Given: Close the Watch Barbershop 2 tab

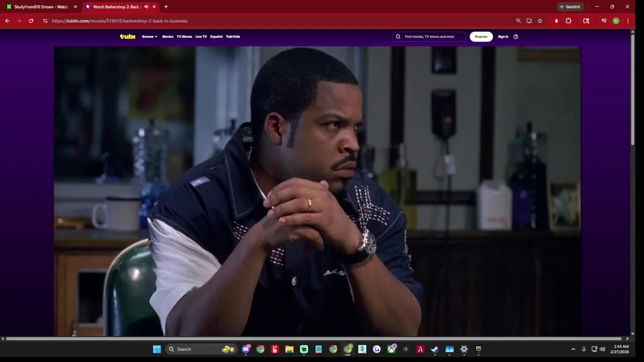Looking at the screenshot, I should point(154,7).
